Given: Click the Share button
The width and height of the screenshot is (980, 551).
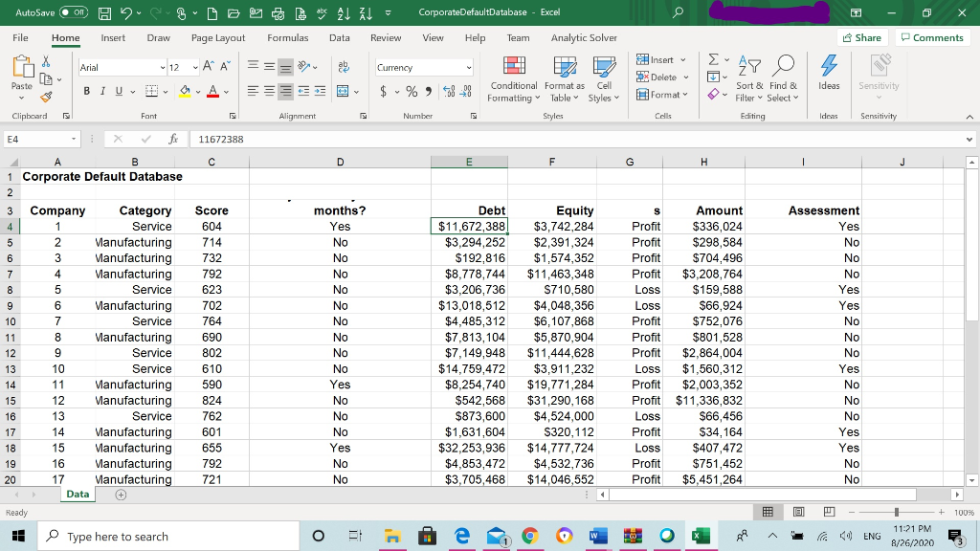Looking at the screenshot, I should (862, 37).
